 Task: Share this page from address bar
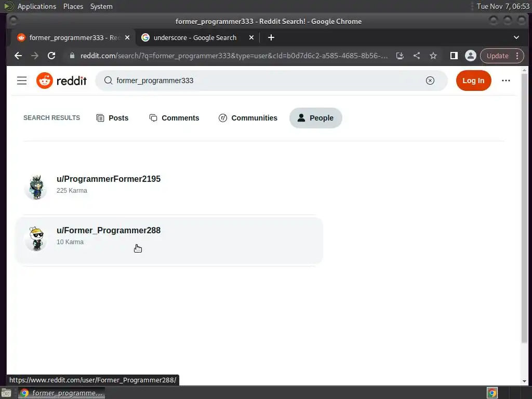pyautogui.click(x=416, y=56)
